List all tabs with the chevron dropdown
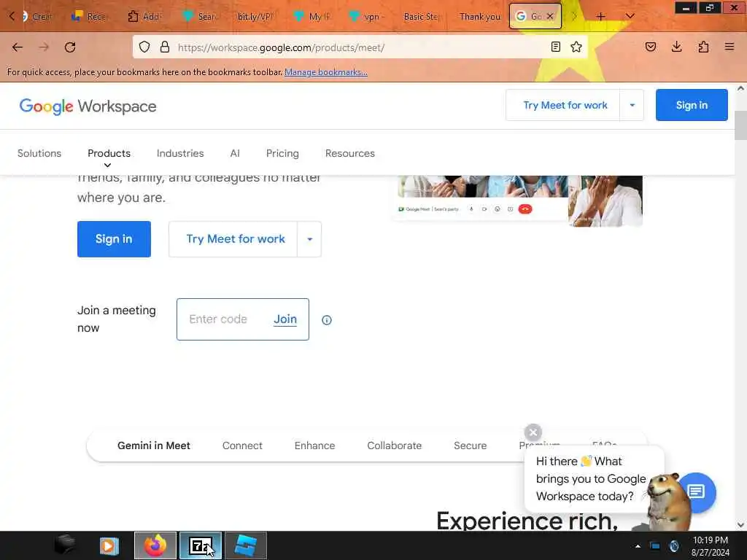The width and height of the screenshot is (747, 560). [x=630, y=16]
